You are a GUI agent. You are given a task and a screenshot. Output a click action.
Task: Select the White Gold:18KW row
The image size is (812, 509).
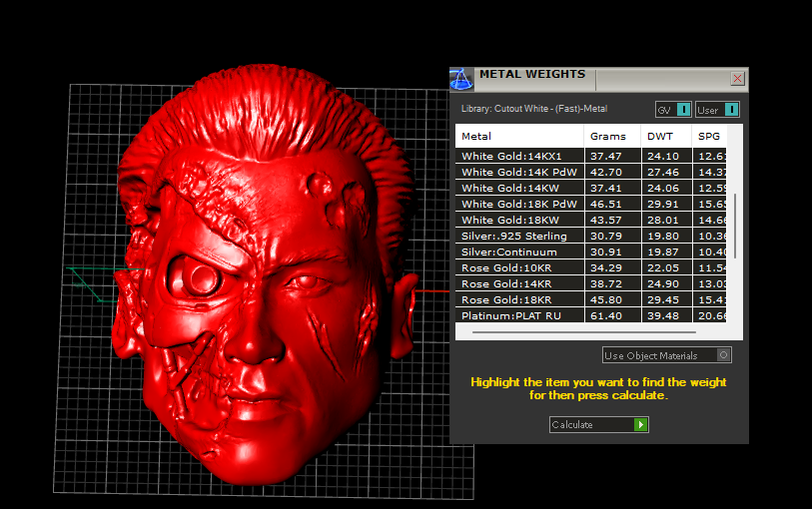coord(591,221)
